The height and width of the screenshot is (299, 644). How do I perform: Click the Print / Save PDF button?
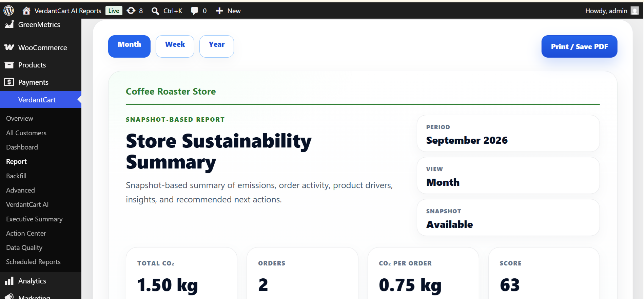click(579, 46)
